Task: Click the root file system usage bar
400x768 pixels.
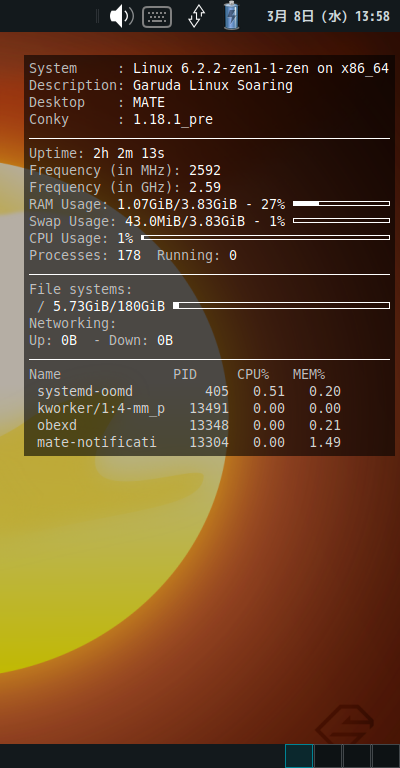Action: (282, 306)
